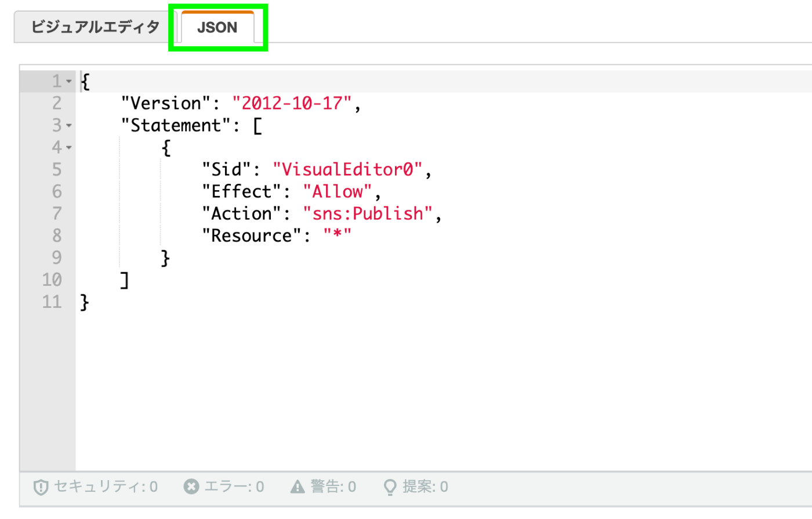Click the "Sid" key text
The width and height of the screenshot is (812, 519).
click(226, 170)
